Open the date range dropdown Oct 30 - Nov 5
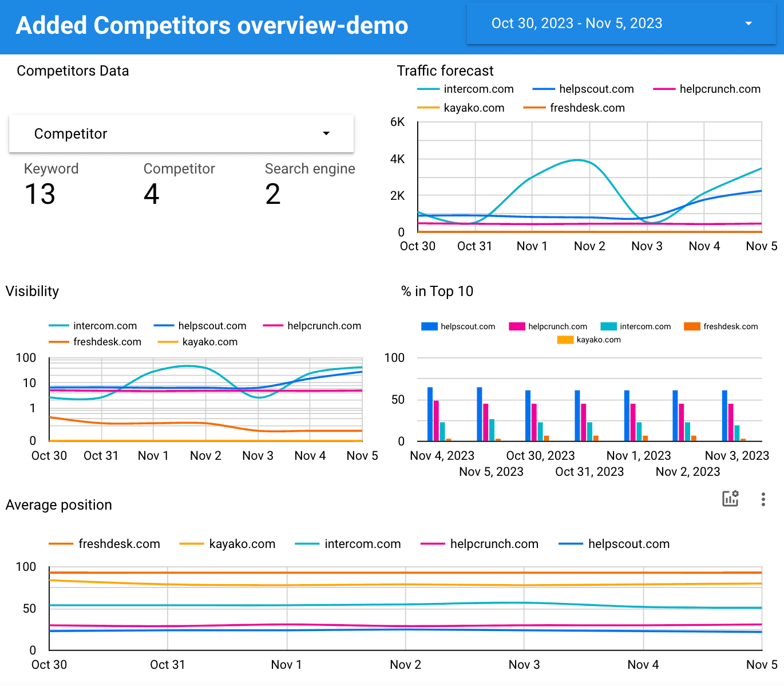The height and width of the screenshot is (686, 784). [x=621, y=23]
